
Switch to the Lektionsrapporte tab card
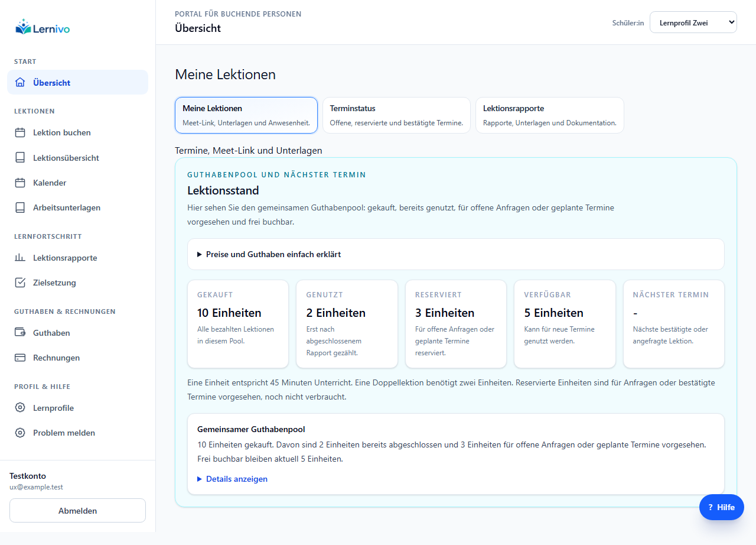point(550,115)
